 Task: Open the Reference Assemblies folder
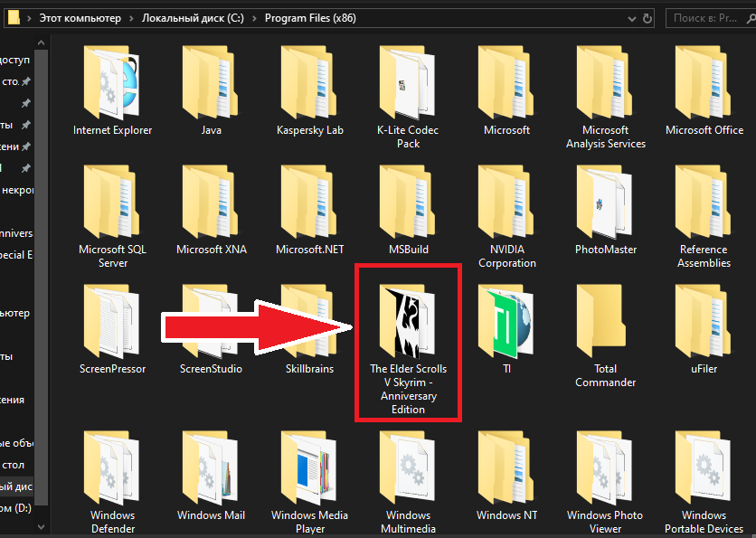[704, 217]
